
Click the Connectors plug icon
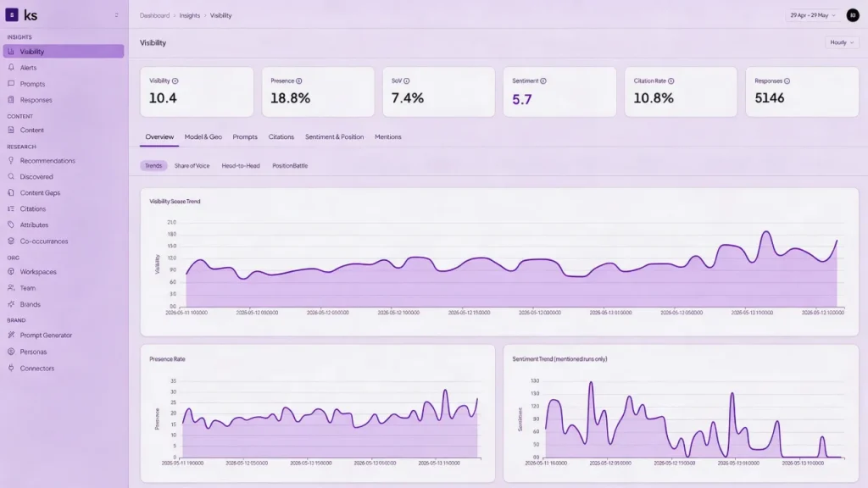point(11,368)
